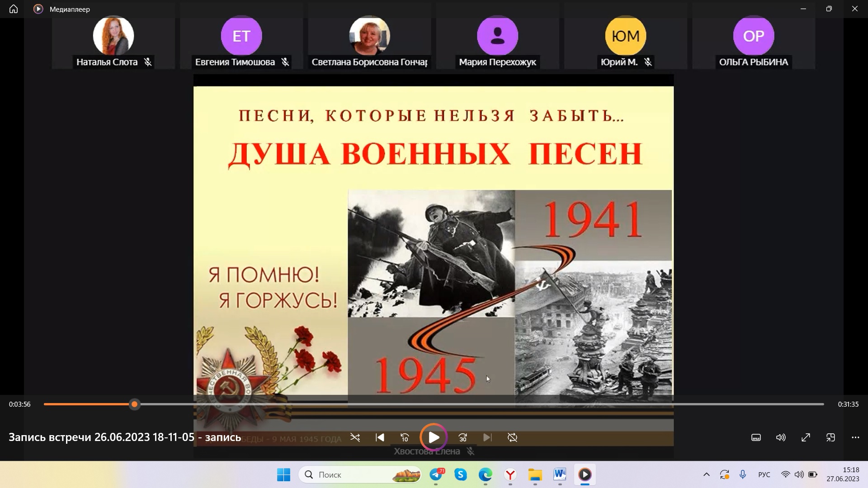Click the orange seek bar handle

(134, 404)
